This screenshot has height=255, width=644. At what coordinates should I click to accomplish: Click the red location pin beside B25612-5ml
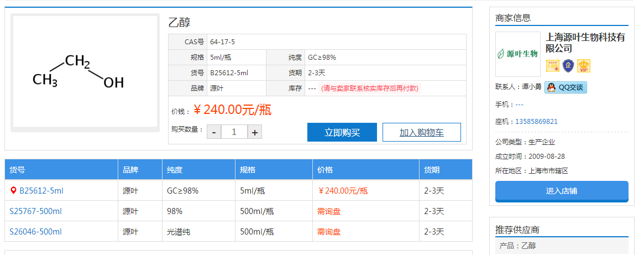[13, 190]
